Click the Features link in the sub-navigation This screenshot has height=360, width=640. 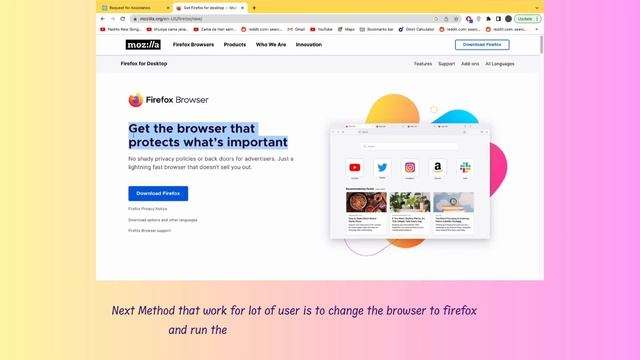click(x=423, y=64)
